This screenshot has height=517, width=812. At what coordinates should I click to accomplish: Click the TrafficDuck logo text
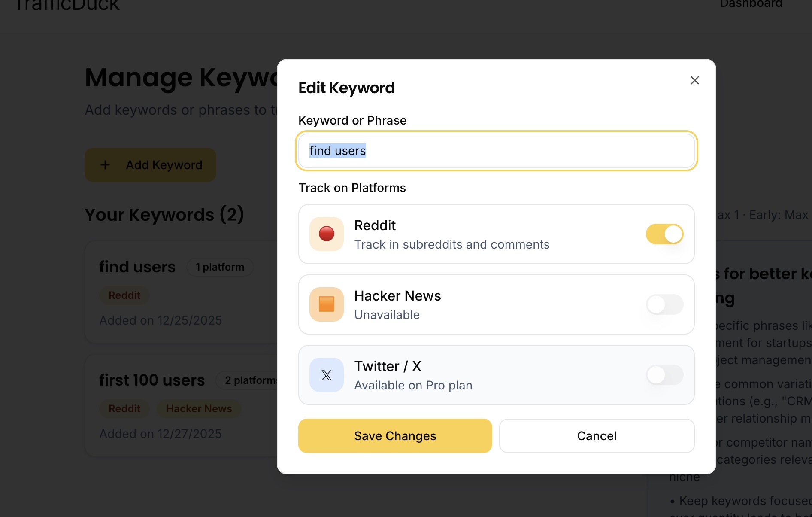click(67, 5)
